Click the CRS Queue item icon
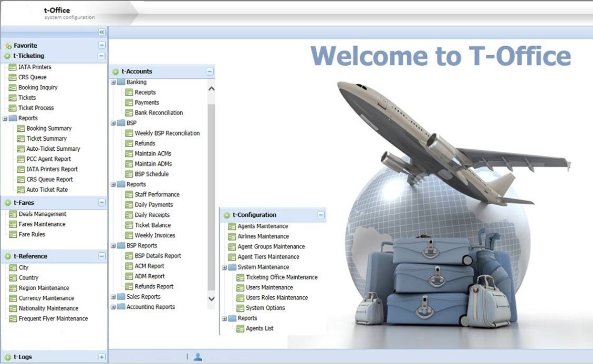The height and width of the screenshot is (364, 593). pyautogui.click(x=13, y=78)
